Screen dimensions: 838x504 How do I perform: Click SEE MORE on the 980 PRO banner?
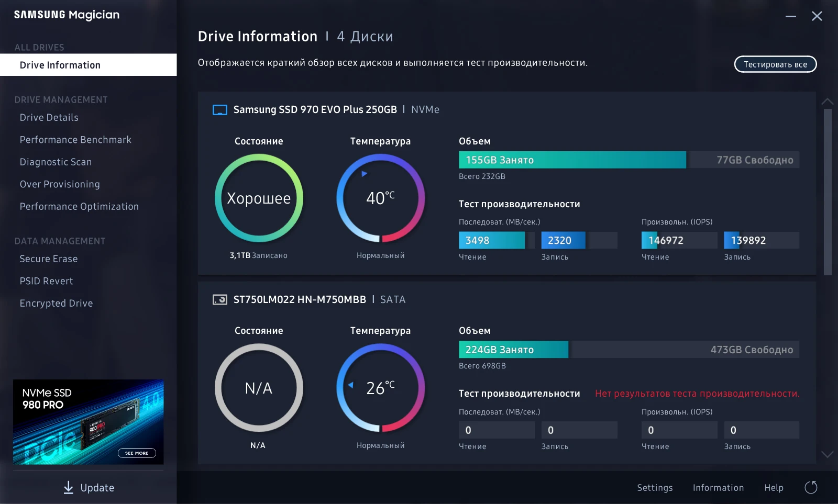(137, 453)
